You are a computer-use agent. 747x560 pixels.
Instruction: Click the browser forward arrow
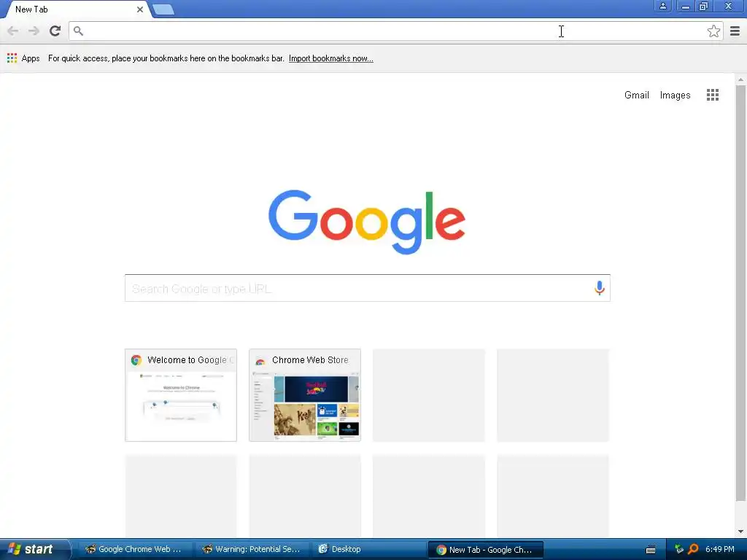point(34,31)
